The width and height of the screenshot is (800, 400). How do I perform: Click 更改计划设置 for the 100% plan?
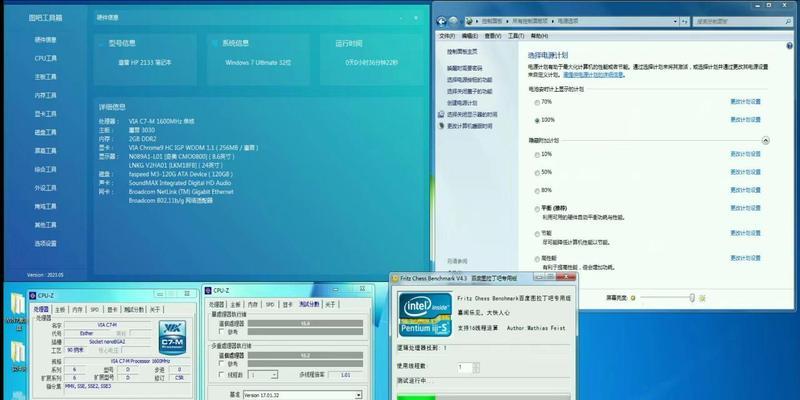[745, 120]
